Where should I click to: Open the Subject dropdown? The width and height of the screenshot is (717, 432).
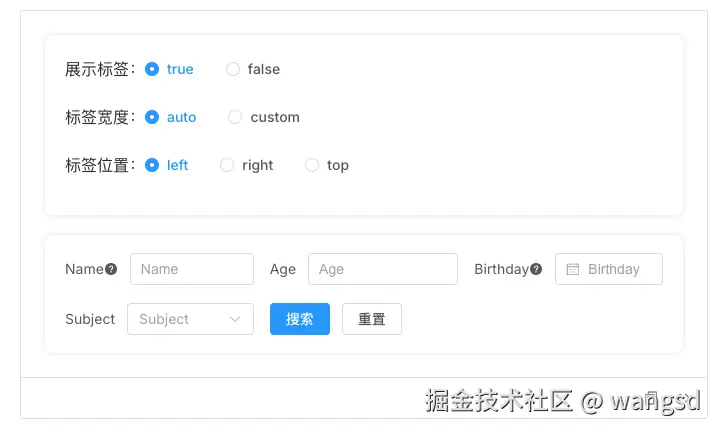pos(182,319)
